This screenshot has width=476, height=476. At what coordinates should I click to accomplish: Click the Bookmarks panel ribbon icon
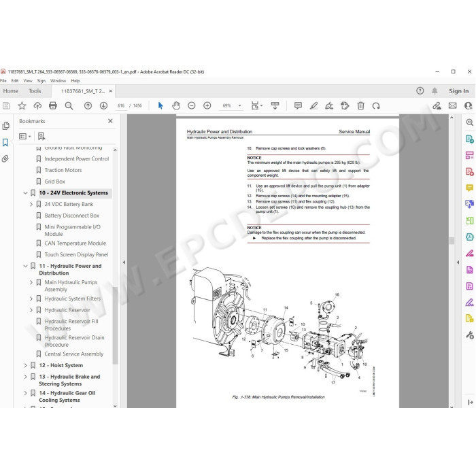[x=5, y=142]
